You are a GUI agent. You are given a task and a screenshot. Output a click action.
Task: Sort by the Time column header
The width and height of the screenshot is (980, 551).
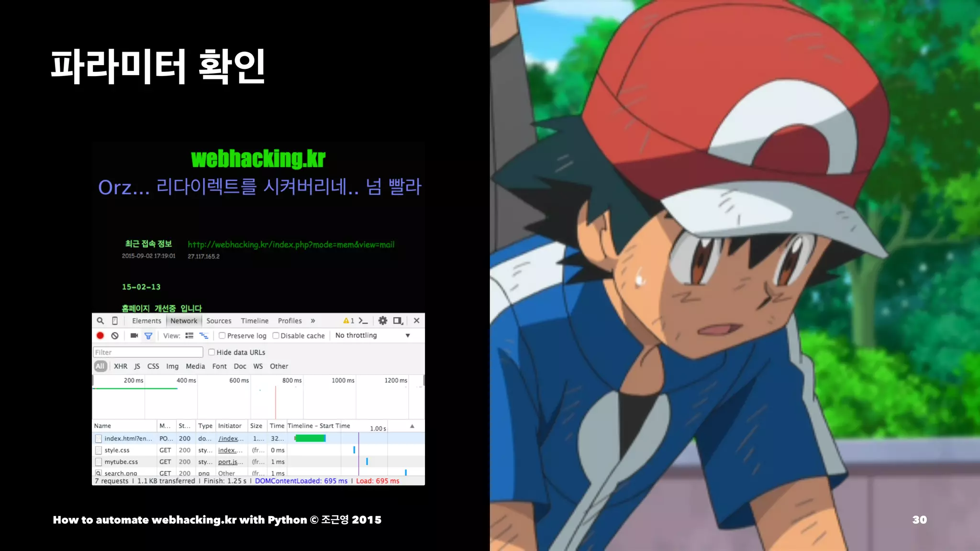click(x=277, y=426)
